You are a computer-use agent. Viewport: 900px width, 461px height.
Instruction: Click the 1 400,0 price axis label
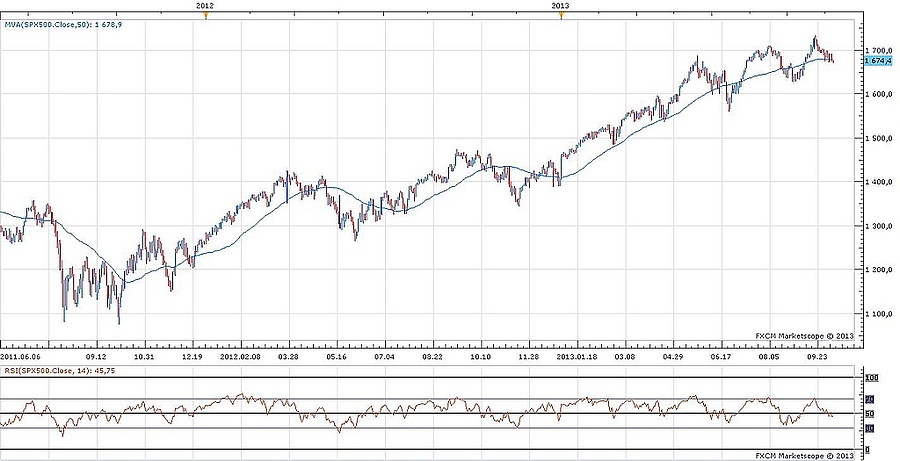(878, 182)
